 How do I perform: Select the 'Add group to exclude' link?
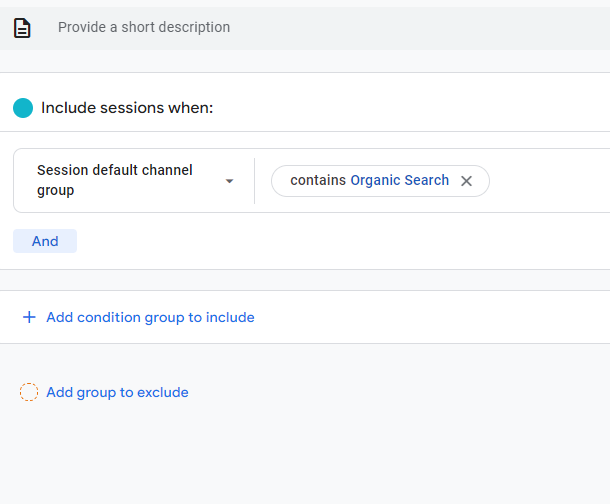(117, 392)
